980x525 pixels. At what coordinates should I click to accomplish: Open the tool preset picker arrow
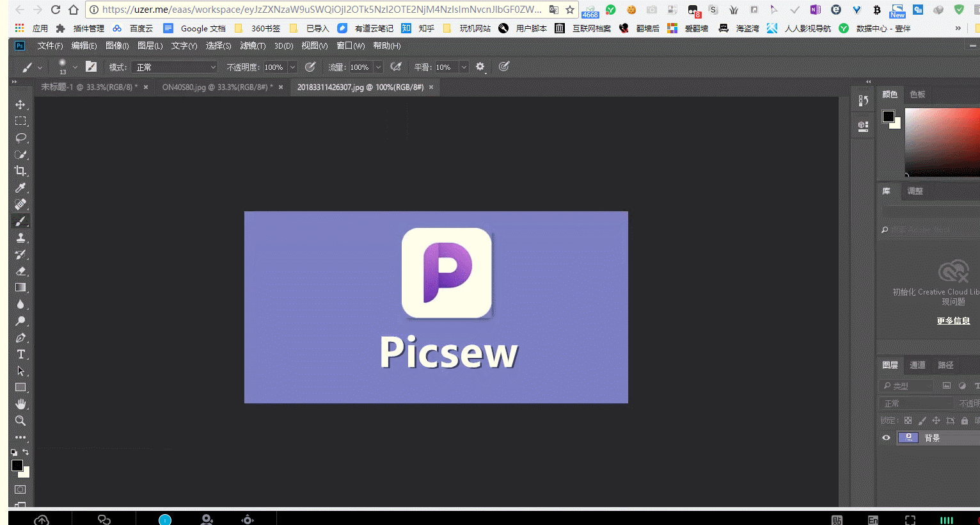(x=40, y=67)
